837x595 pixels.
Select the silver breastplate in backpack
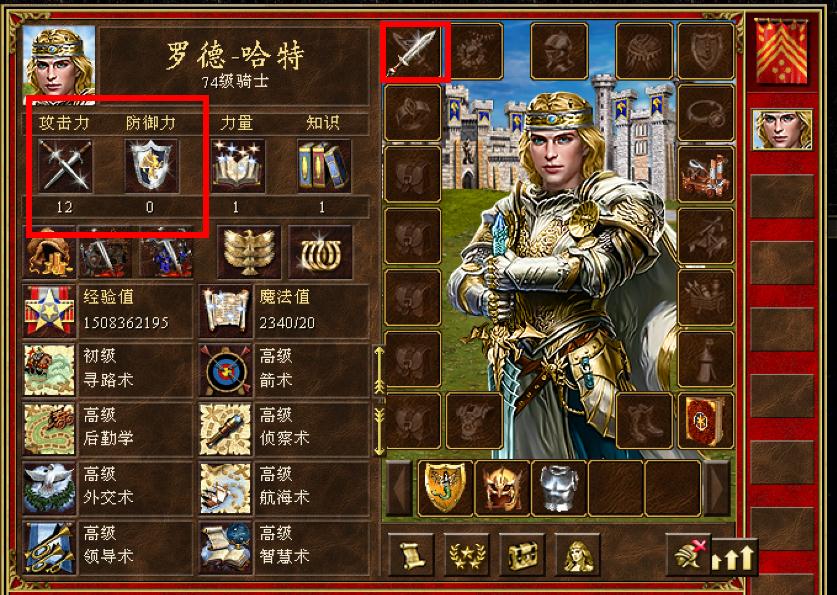click(559, 488)
